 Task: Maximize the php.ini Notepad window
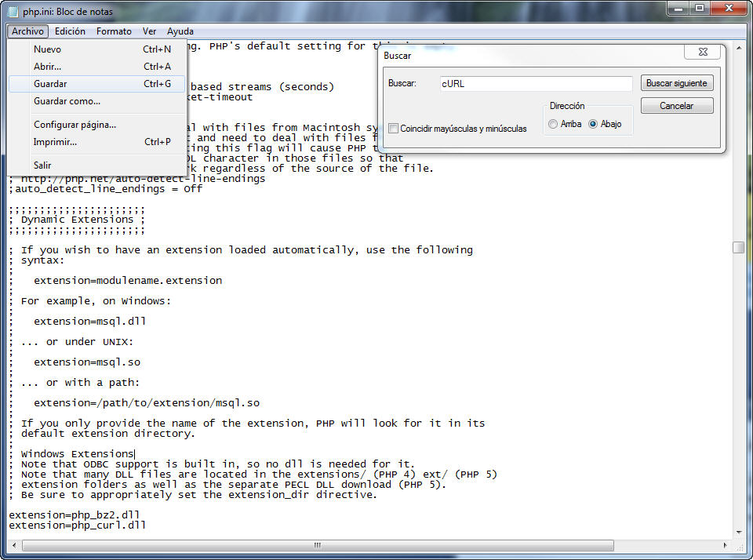pos(700,9)
